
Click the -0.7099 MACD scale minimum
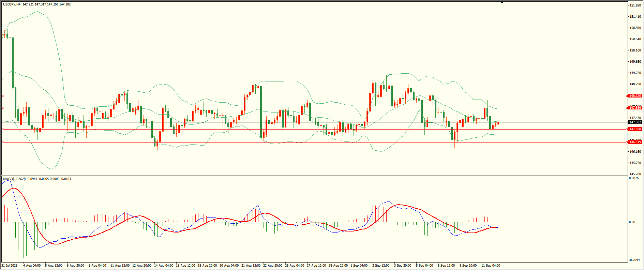(634, 260)
